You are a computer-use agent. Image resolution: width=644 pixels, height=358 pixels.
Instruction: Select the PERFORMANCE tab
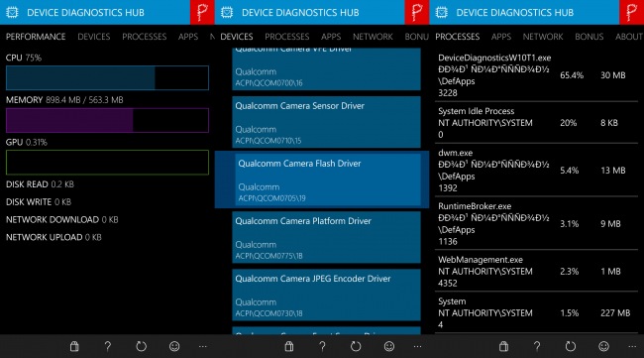point(36,37)
